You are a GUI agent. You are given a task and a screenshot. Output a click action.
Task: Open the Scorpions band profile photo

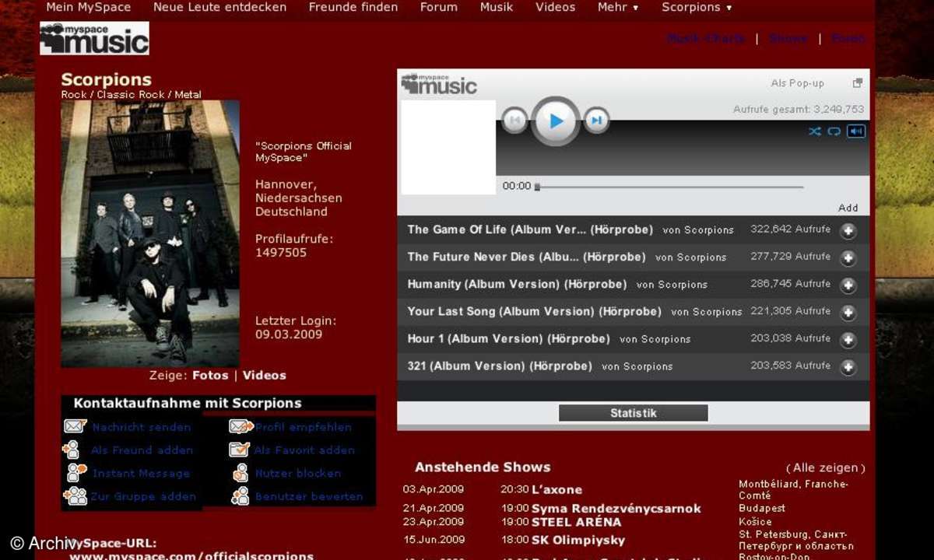click(150, 233)
